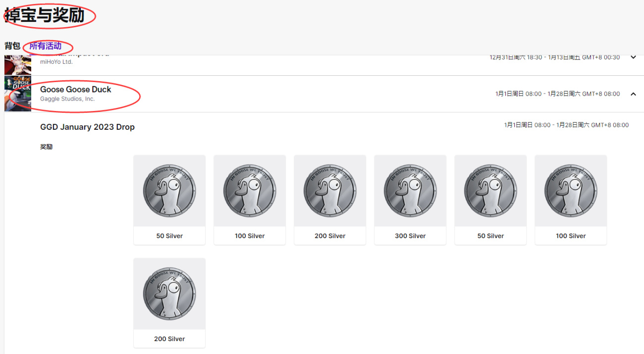Image resolution: width=644 pixels, height=354 pixels.
Task: Click the first 50 Silver coin icon
Action: pyautogui.click(x=169, y=191)
